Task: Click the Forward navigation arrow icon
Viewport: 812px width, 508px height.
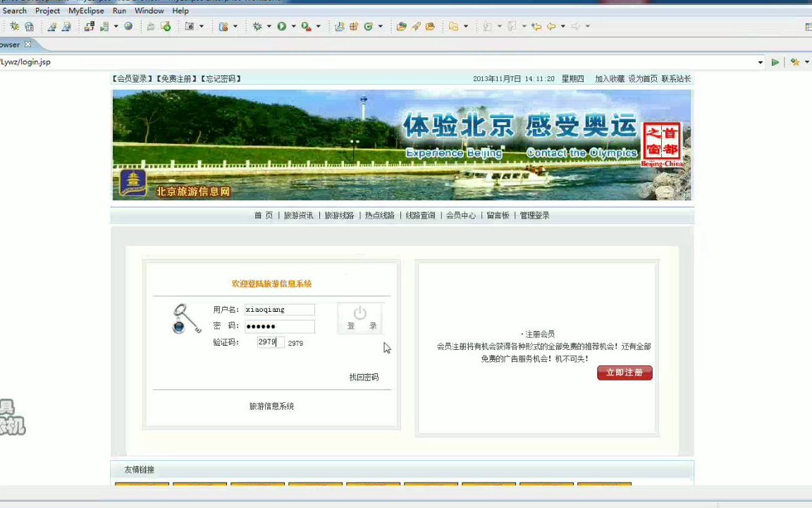Action: point(575,26)
